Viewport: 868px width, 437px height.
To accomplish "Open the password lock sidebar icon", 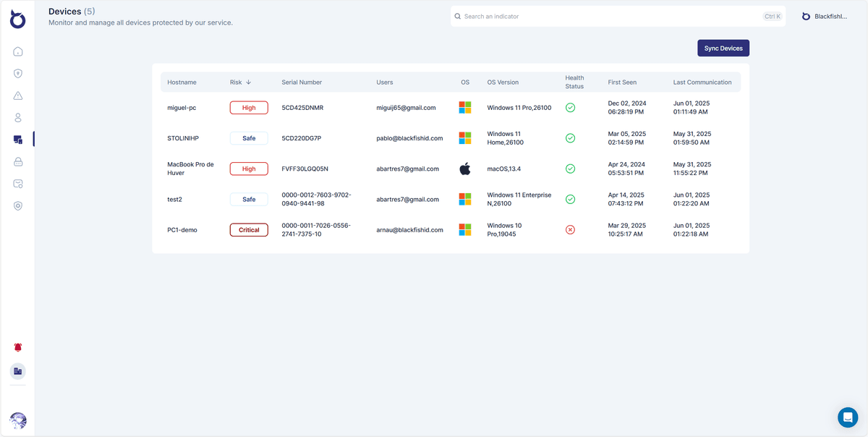I will click(x=18, y=161).
